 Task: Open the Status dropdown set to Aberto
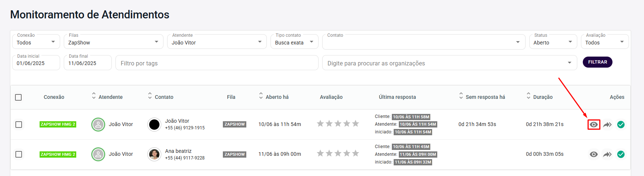coord(553,42)
